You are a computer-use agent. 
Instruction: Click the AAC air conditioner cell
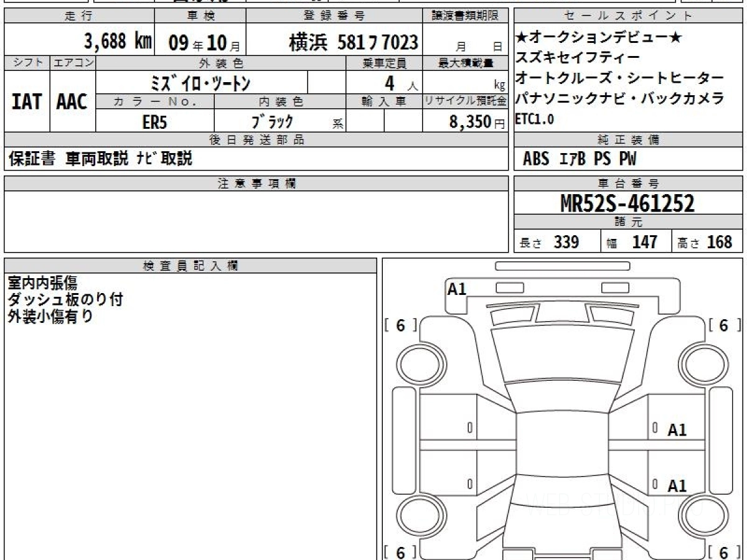click(72, 101)
